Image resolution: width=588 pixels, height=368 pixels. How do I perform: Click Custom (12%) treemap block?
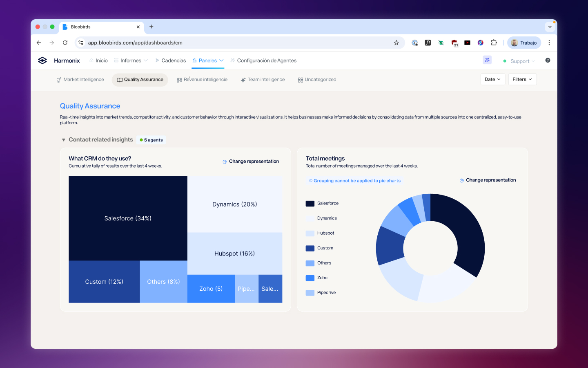pyautogui.click(x=104, y=282)
